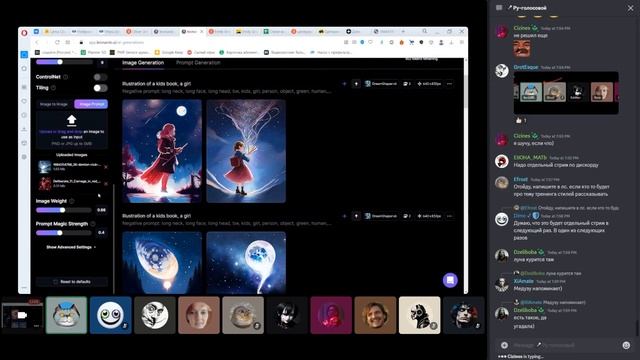
Task: Click the shopping cart extension icon
Action: point(411,42)
